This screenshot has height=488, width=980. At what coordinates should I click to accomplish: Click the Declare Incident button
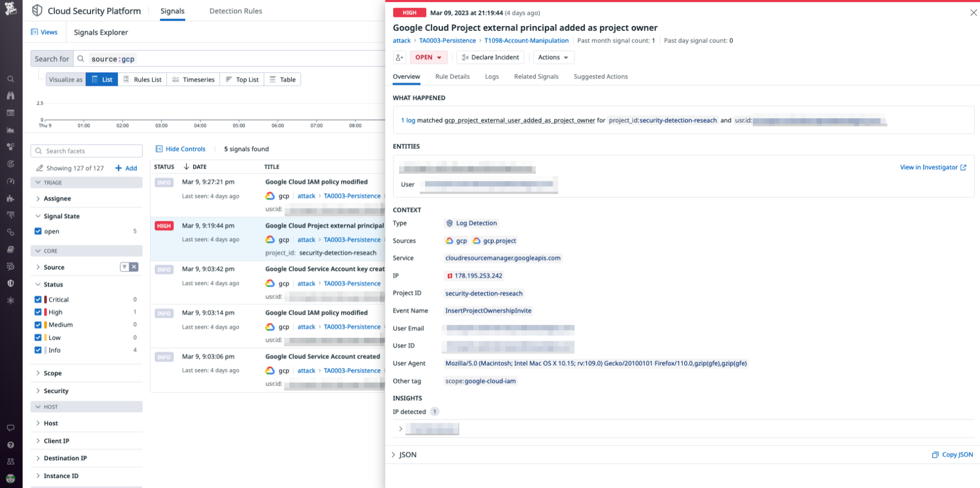click(489, 57)
